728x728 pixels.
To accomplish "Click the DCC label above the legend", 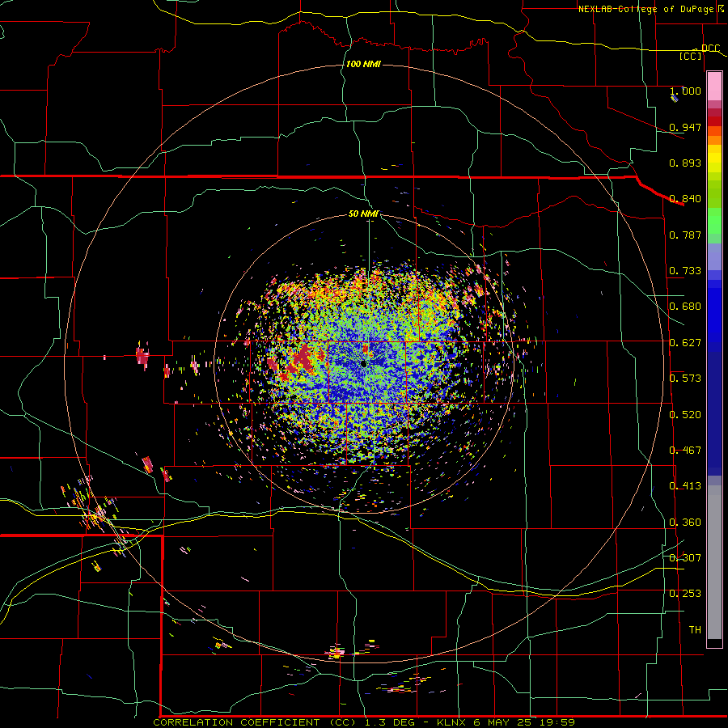I will pos(710,49).
